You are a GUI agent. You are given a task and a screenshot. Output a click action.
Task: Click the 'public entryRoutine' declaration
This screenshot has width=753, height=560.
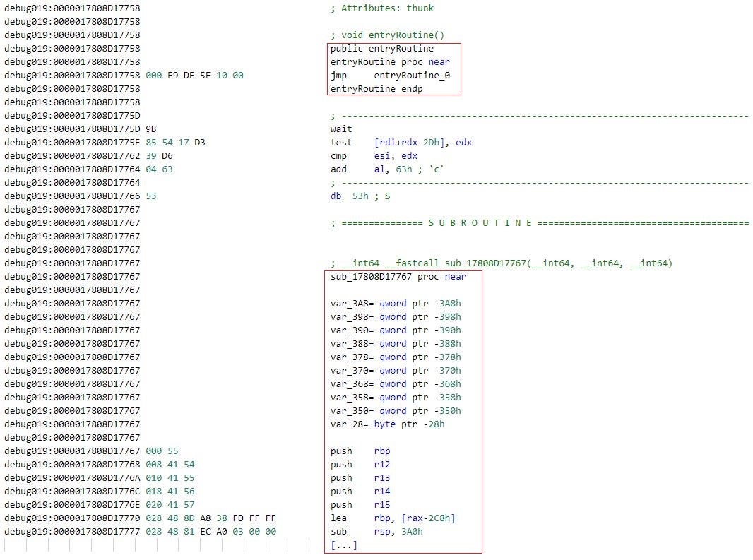[381, 49]
